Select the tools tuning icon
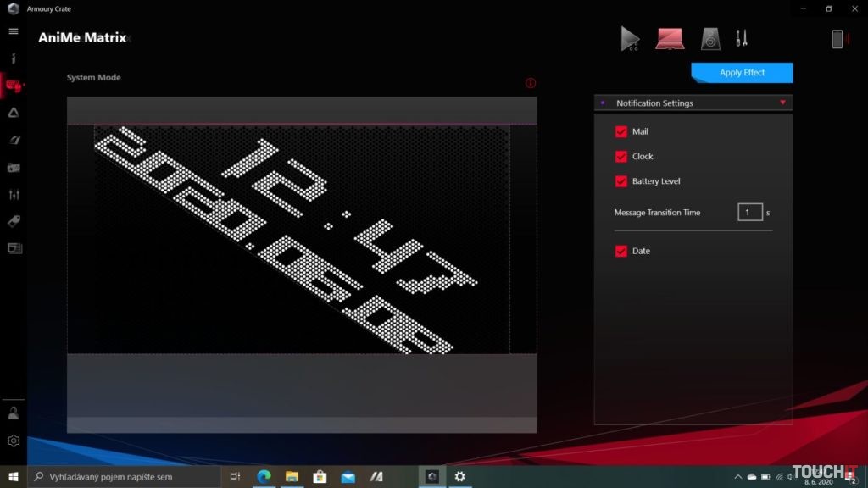Screen dimensions: 868x488 tap(743, 38)
